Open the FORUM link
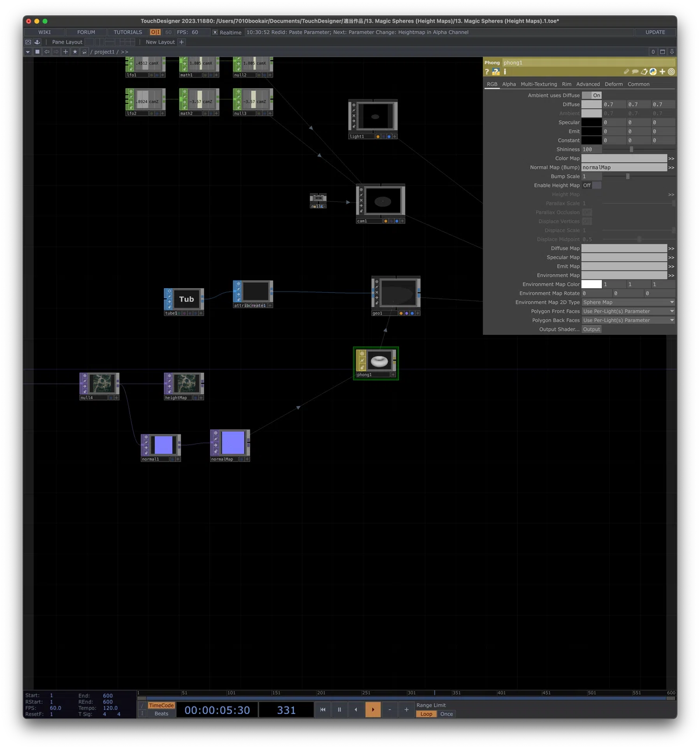This screenshot has width=700, height=749. (x=86, y=32)
